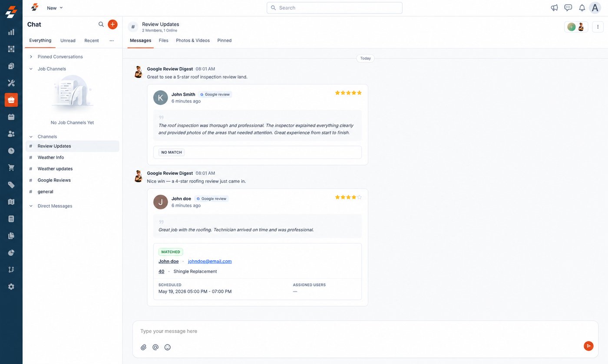The image size is (608, 364).
Task: Click the app logo in the left sidebar
Action: coord(11,12)
